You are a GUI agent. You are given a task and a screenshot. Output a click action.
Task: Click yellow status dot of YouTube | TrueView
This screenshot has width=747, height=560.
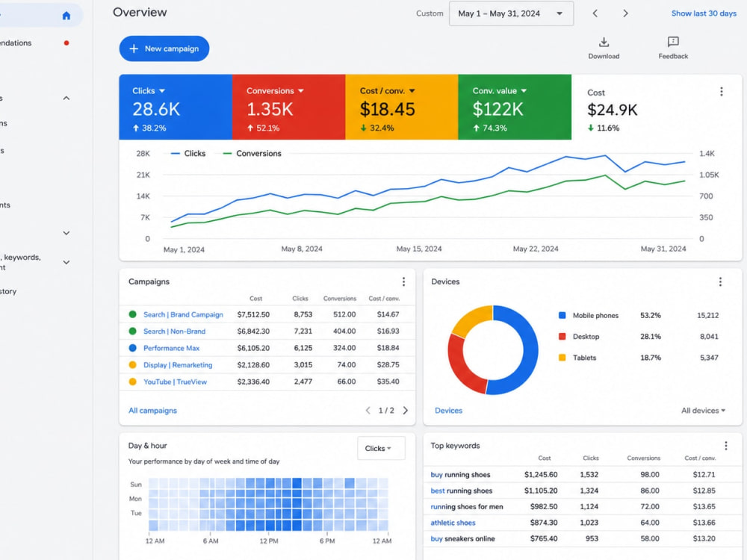(132, 382)
